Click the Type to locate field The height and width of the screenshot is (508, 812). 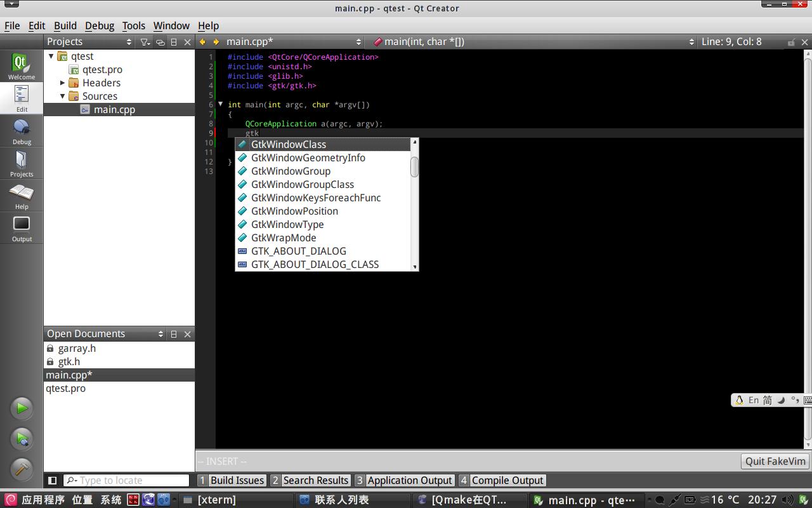click(126, 481)
